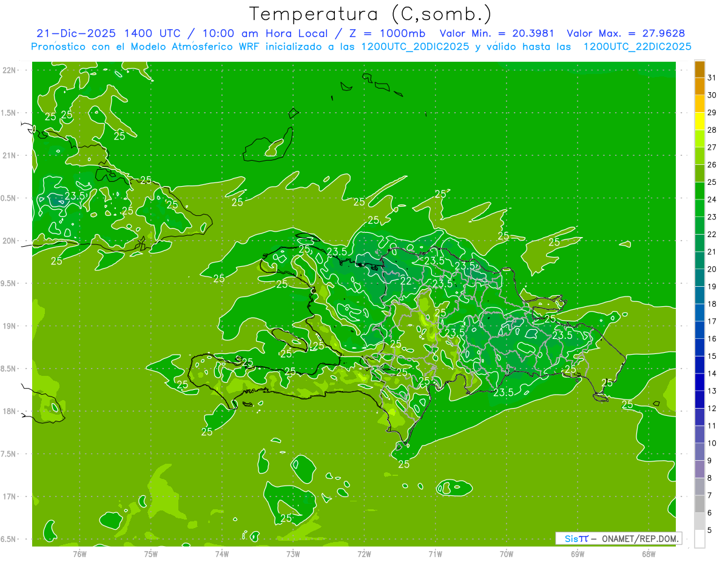
Task: Click the '74W' longitude axis label
Action: pyautogui.click(x=221, y=554)
